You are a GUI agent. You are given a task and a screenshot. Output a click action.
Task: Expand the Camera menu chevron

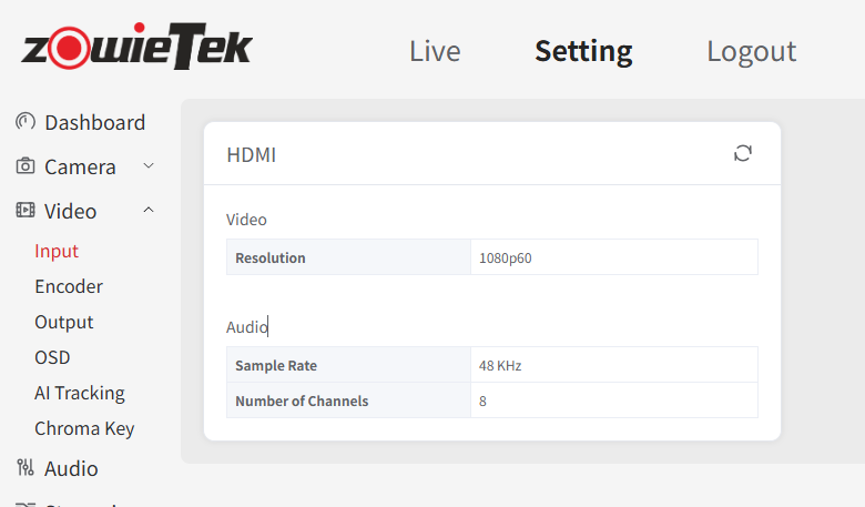(x=148, y=166)
